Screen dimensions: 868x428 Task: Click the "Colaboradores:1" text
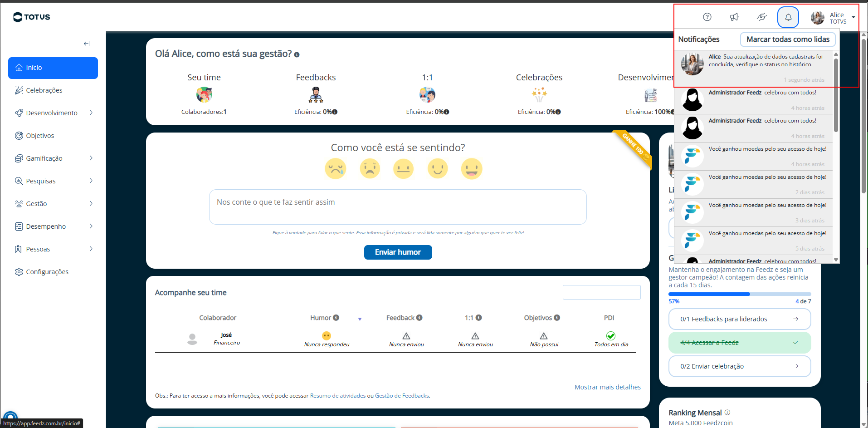coord(204,112)
